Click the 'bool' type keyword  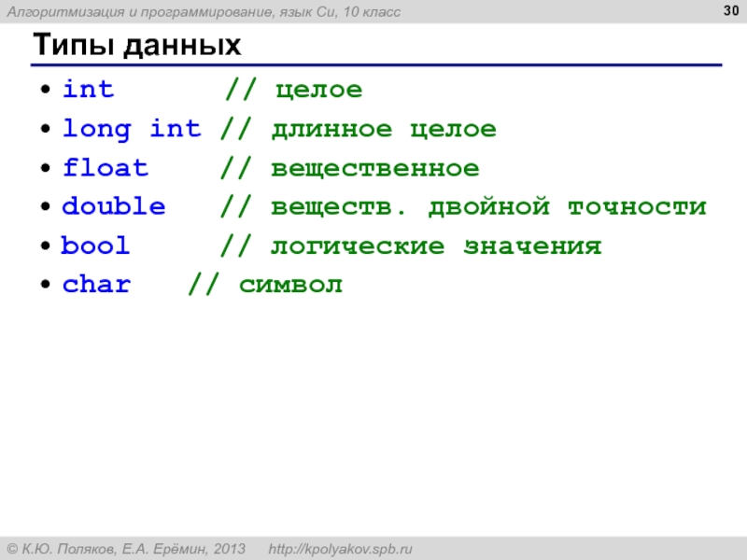tap(95, 245)
